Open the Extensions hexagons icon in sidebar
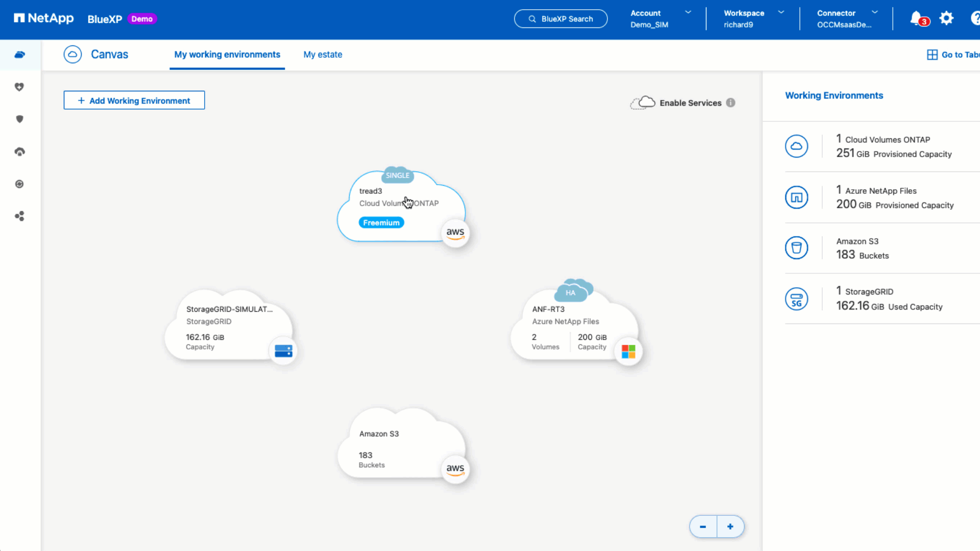980x551 pixels. click(19, 216)
